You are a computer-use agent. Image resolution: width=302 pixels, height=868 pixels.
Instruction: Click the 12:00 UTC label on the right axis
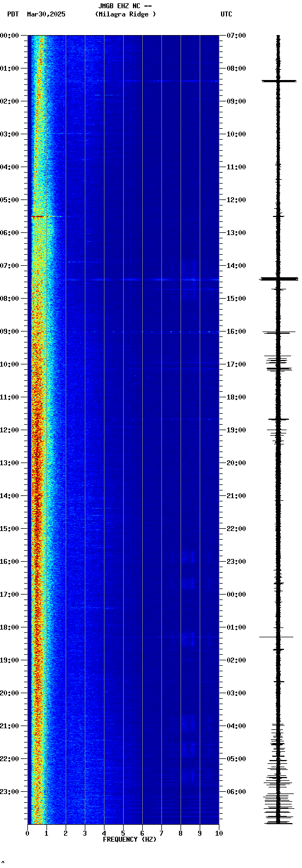click(x=236, y=200)
